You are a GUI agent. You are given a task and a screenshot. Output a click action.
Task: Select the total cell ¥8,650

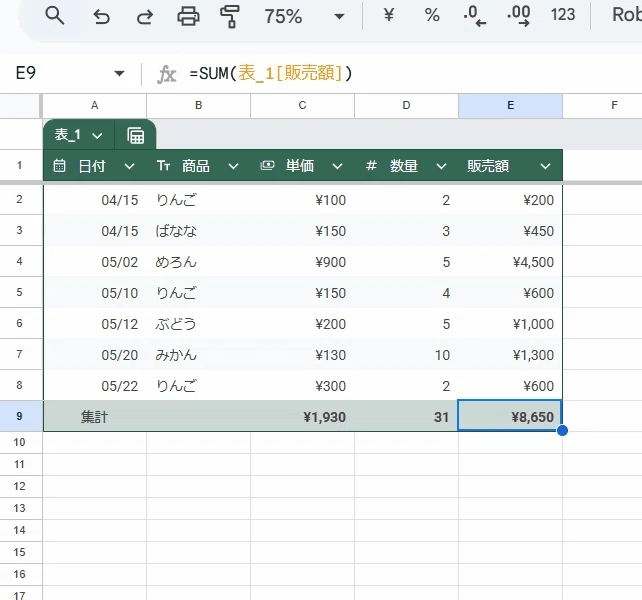[x=511, y=417]
